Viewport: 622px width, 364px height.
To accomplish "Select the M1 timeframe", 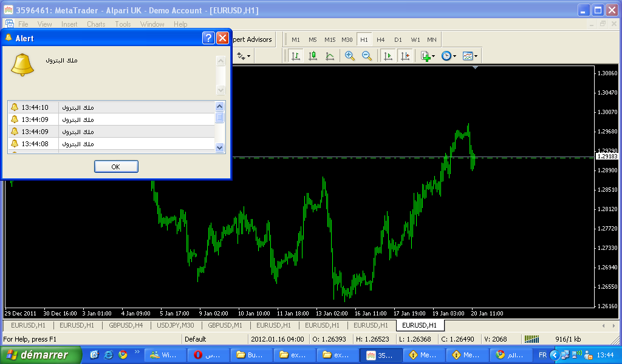I will [296, 39].
